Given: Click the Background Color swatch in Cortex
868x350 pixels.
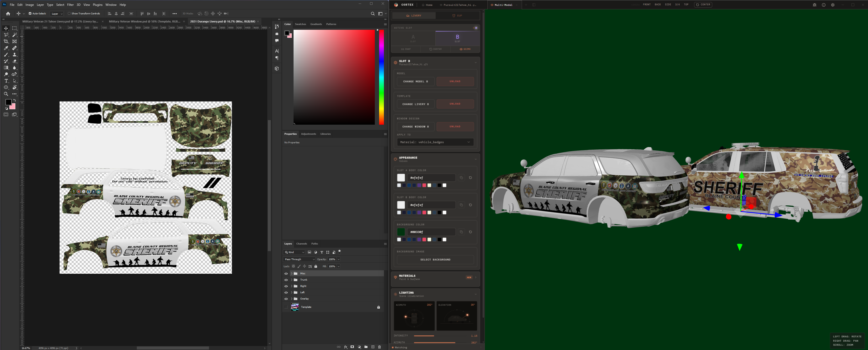Looking at the screenshot, I should [x=401, y=232].
